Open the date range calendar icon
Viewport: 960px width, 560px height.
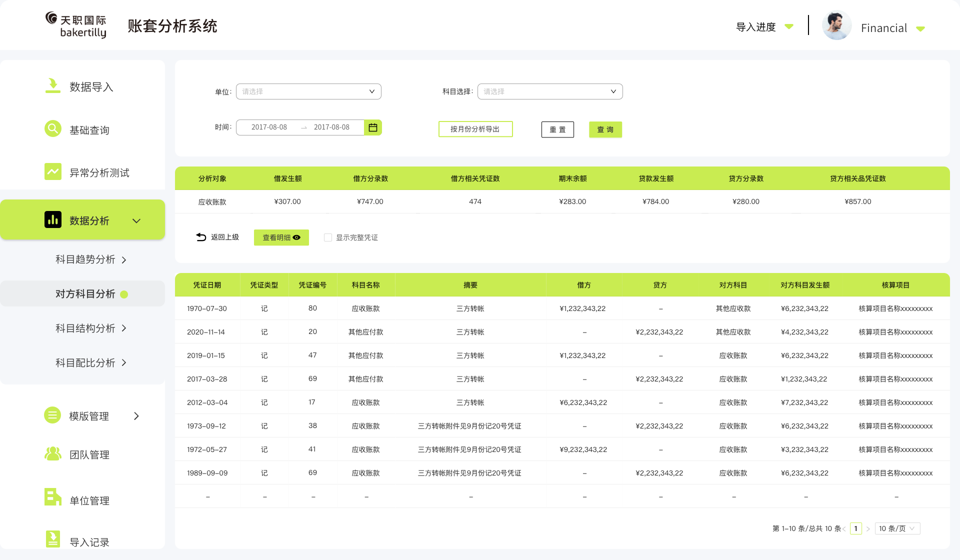pyautogui.click(x=373, y=127)
